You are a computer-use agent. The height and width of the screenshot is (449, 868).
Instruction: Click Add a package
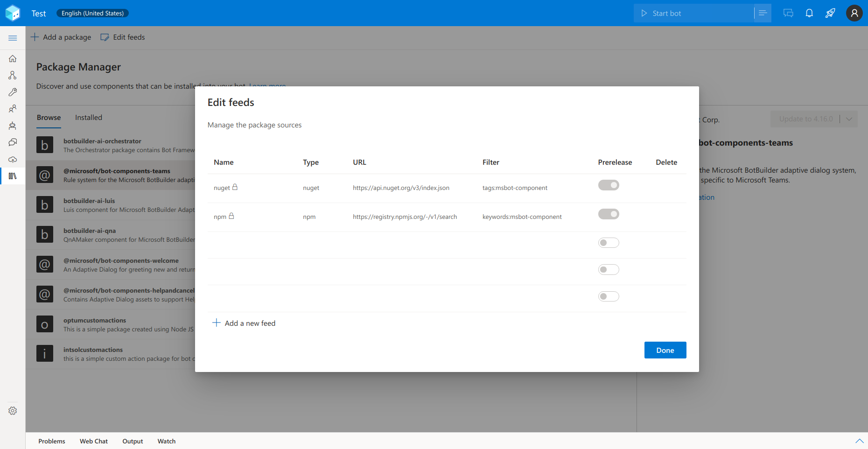[61, 37]
